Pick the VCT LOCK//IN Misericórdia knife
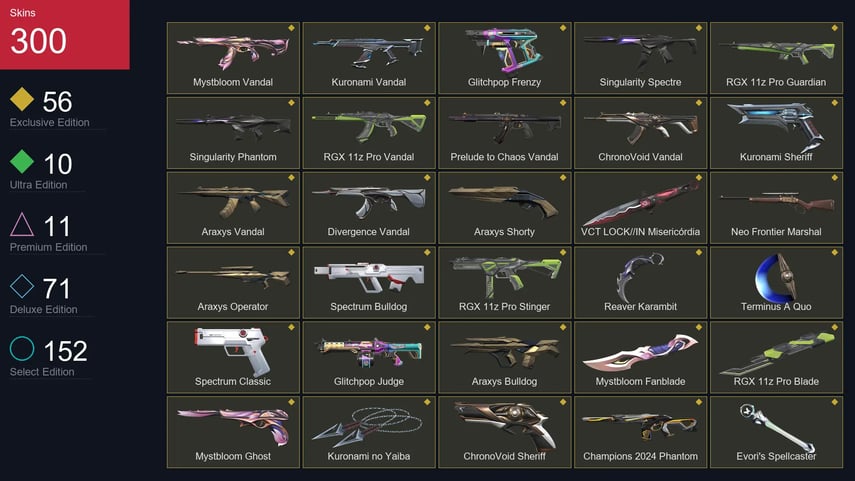The height and width of the screenshot is (481, 855). pyautogui.click(x=640, y=207)
